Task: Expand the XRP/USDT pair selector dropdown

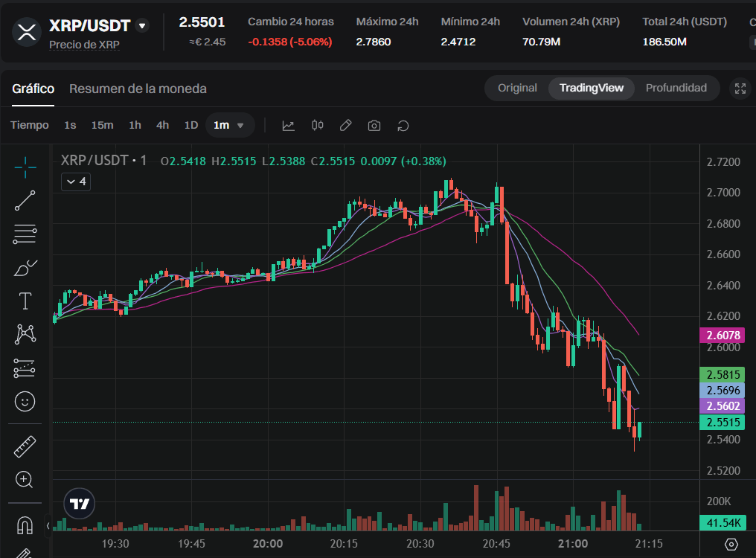Action: tap(142, 26)
